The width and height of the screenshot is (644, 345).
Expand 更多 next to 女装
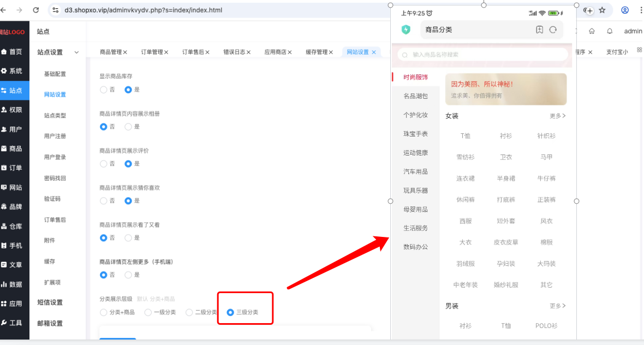point(557,116)
